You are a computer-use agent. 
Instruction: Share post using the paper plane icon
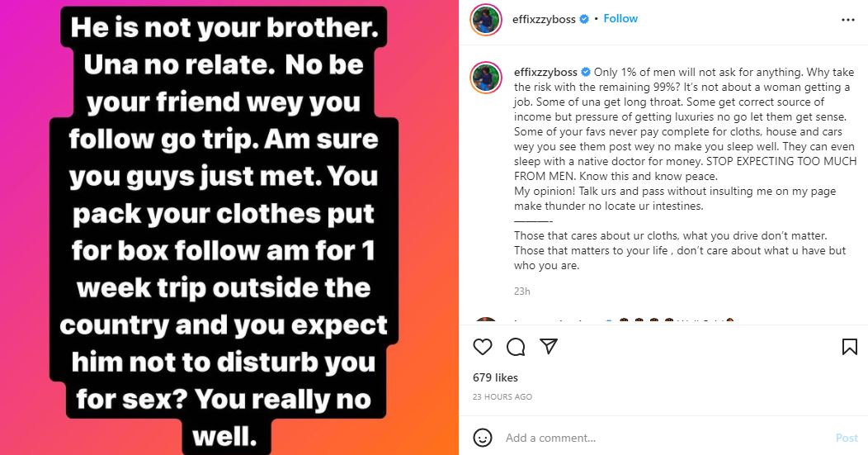(x=548, y=346)
